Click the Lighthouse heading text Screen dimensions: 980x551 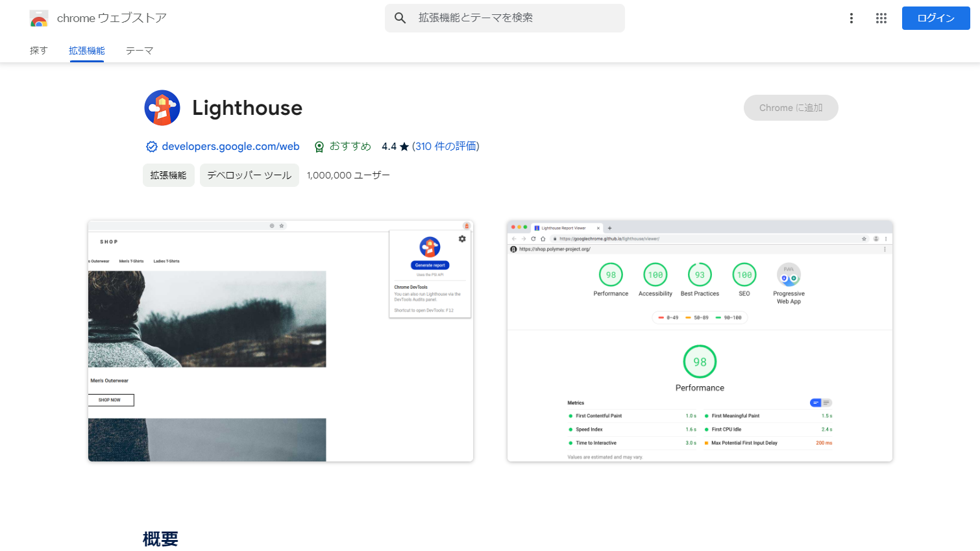(247, 108)
